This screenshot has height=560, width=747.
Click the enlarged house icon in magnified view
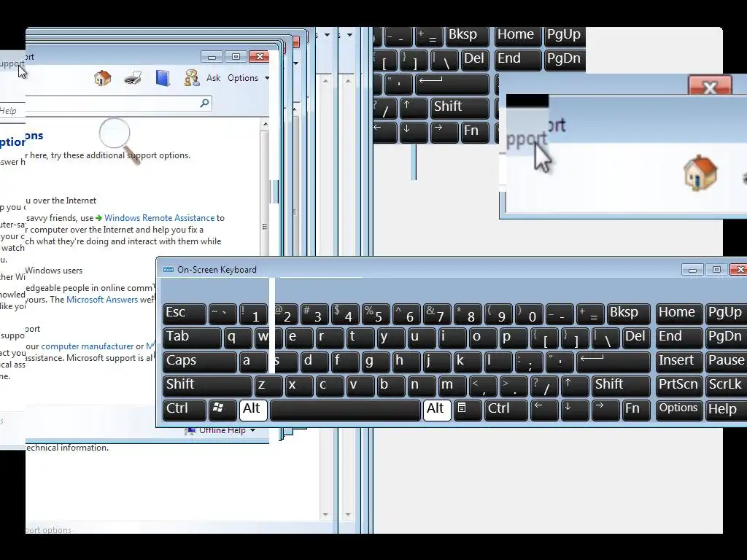(700, 172)
